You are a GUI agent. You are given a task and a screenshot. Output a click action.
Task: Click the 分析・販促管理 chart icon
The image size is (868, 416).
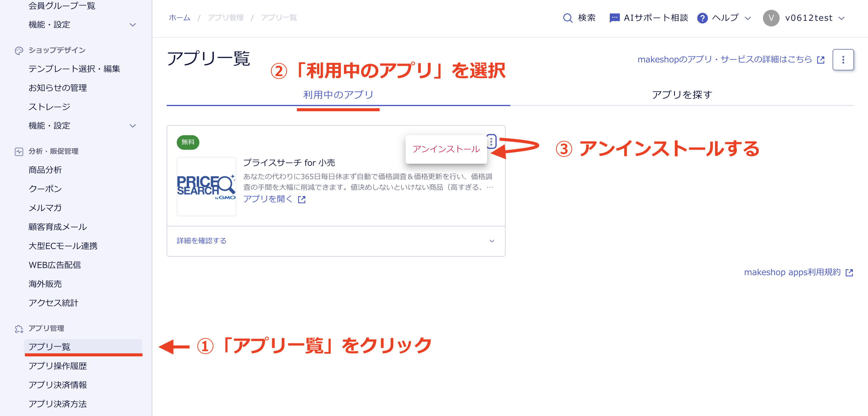click(19, 152)
